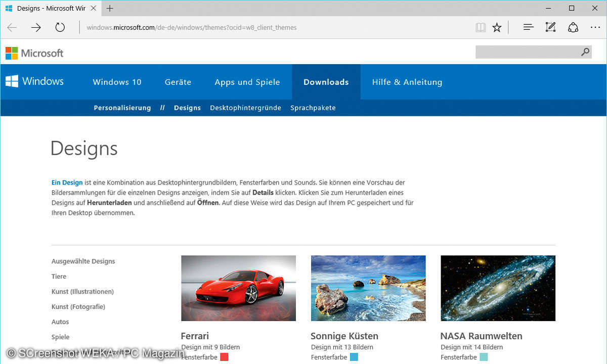
Task: Click the Microsoft logo
Action: point(34,53)
